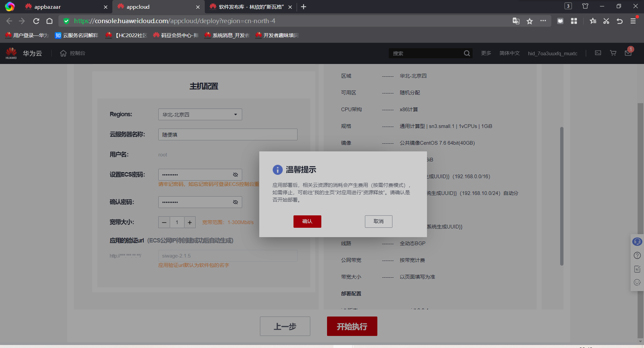Viewport: 644px width, 348px height.
Task: Show the confirm password characters
Action: [235, 202]
